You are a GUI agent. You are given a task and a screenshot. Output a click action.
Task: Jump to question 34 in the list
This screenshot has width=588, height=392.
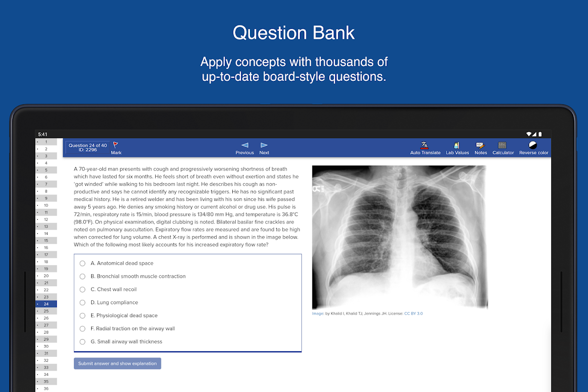pyautogui.click(x=46, y=374)
